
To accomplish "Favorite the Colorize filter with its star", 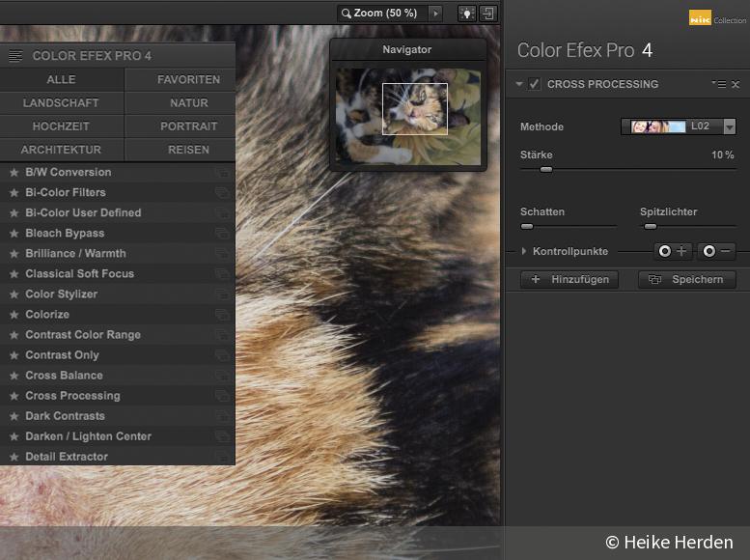I will pyautogui.click(x=14, y=315).
